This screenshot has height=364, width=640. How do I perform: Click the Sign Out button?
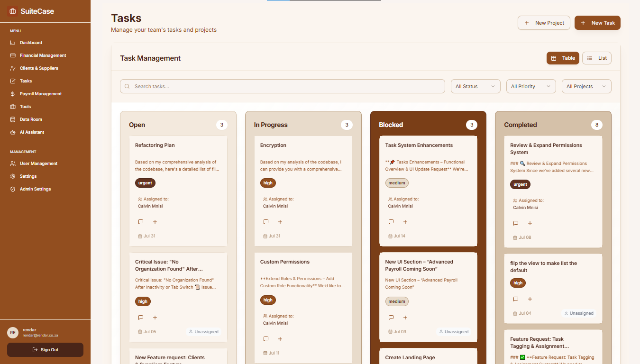pos(45,350)
